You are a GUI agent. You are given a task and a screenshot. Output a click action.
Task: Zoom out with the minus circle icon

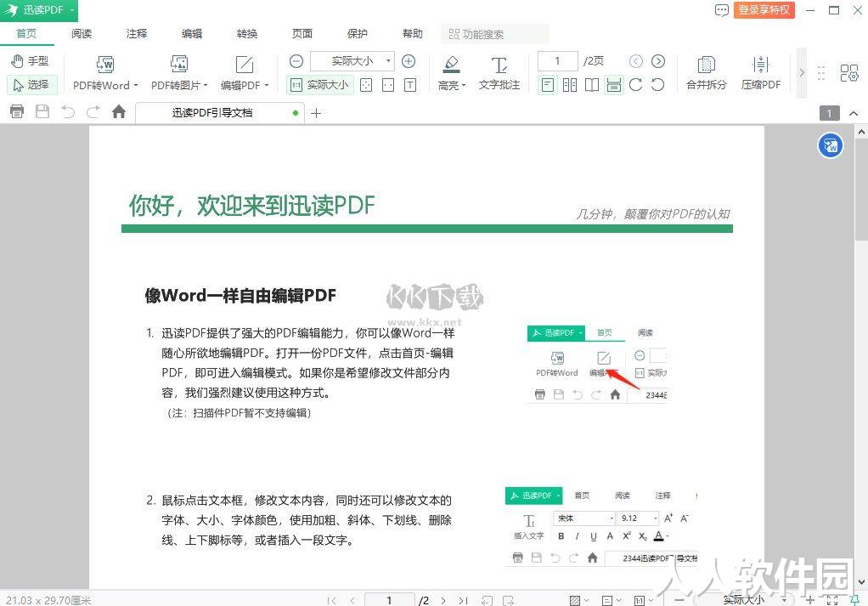(x=296, y=61)
